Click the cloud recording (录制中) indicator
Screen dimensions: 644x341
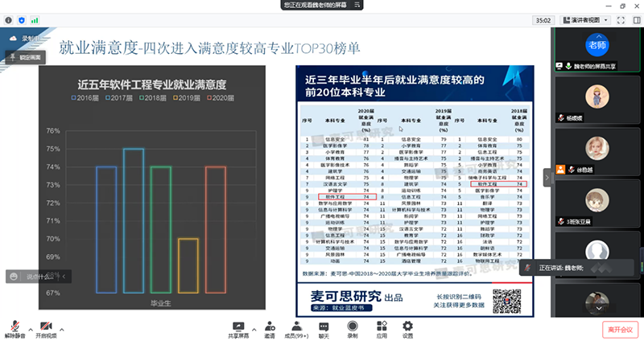click(28, 38)
